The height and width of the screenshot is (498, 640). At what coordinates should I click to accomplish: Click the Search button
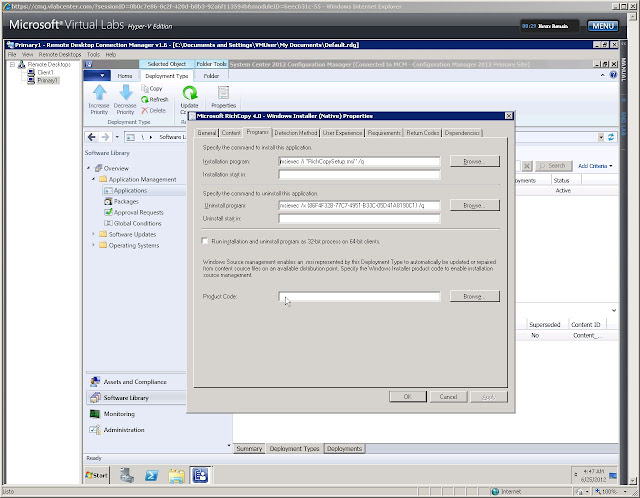tap(553, 166)
